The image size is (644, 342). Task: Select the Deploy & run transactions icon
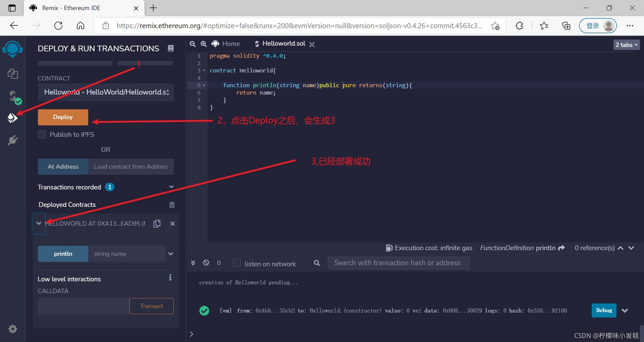pyautogui.click(x=13, y=118)
